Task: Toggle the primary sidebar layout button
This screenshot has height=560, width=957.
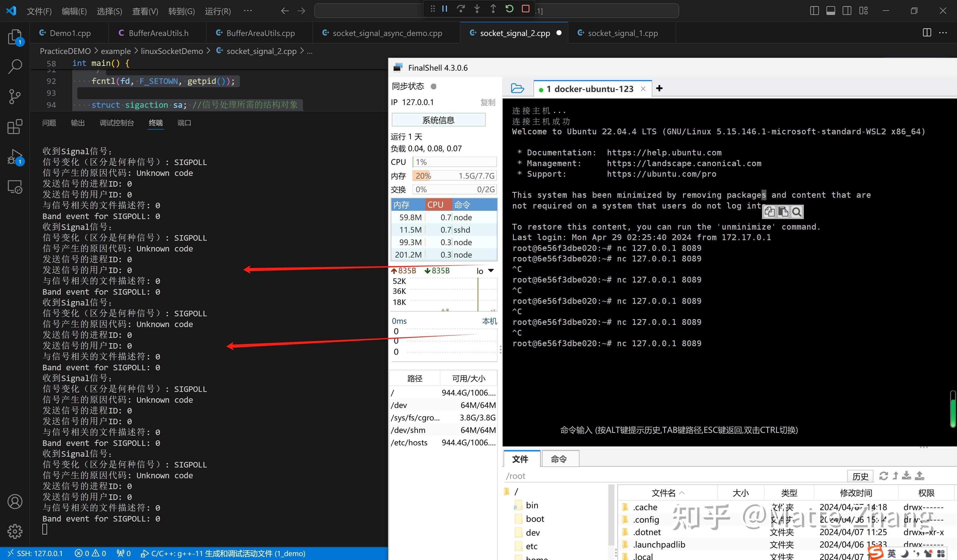Action: point(814,11)
